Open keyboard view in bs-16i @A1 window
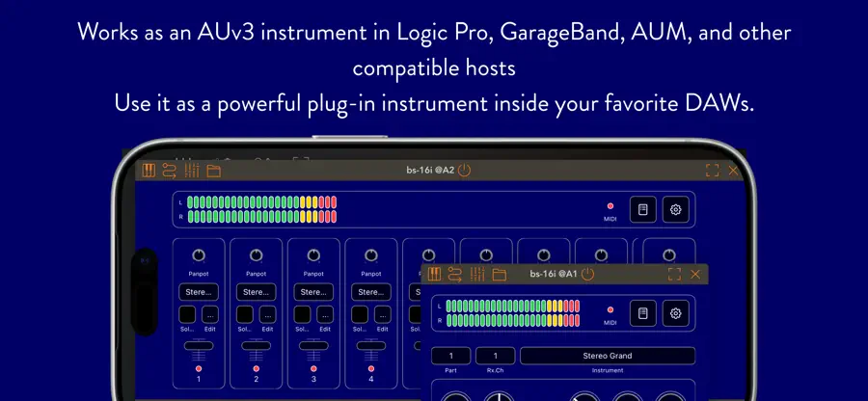 coord(434,274)
